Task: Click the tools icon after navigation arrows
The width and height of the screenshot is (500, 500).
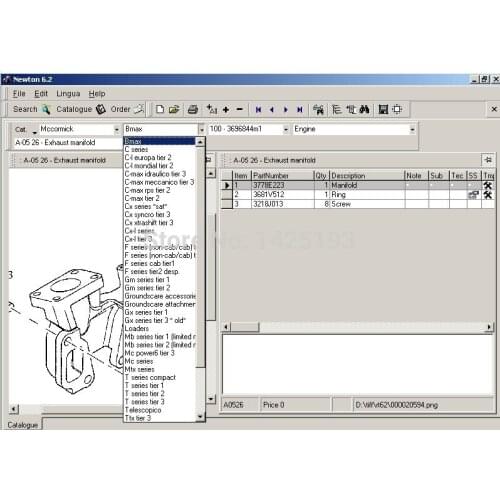Action: coord(319,109)
